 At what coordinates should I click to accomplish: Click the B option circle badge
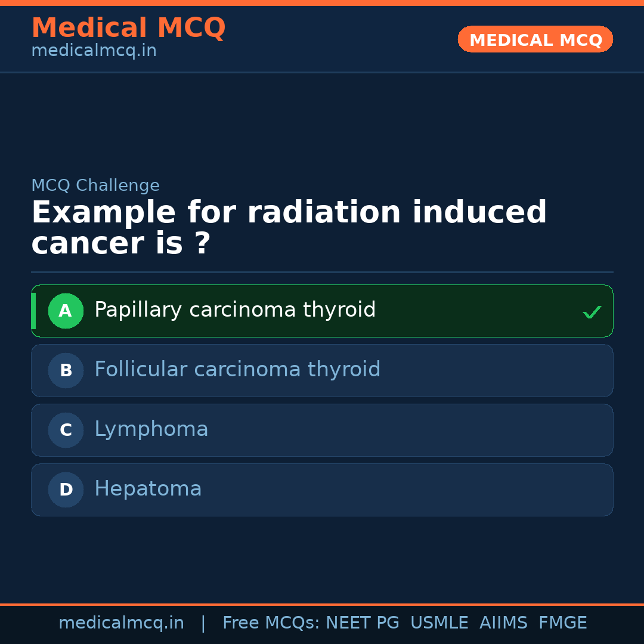(x=66, y=370)
